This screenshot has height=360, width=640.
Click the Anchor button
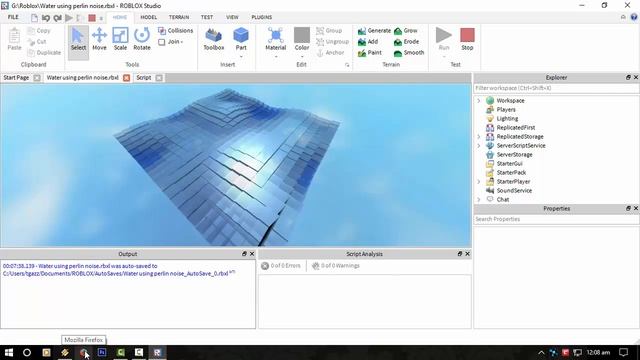pyautogui.click(x=330, y=53)
